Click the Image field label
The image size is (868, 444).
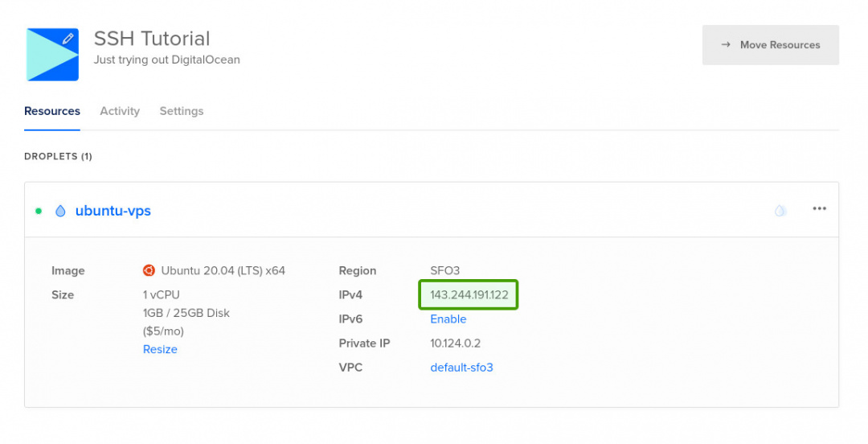68,270
